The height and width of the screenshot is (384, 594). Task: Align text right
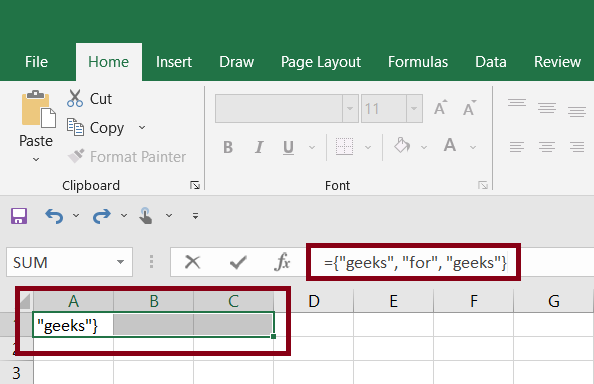(577, 147)
